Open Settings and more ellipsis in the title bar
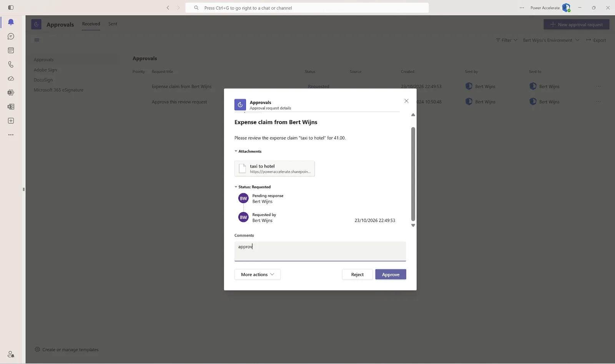Image resolution: width=615 pixels, height=364 pixels. 522,8
